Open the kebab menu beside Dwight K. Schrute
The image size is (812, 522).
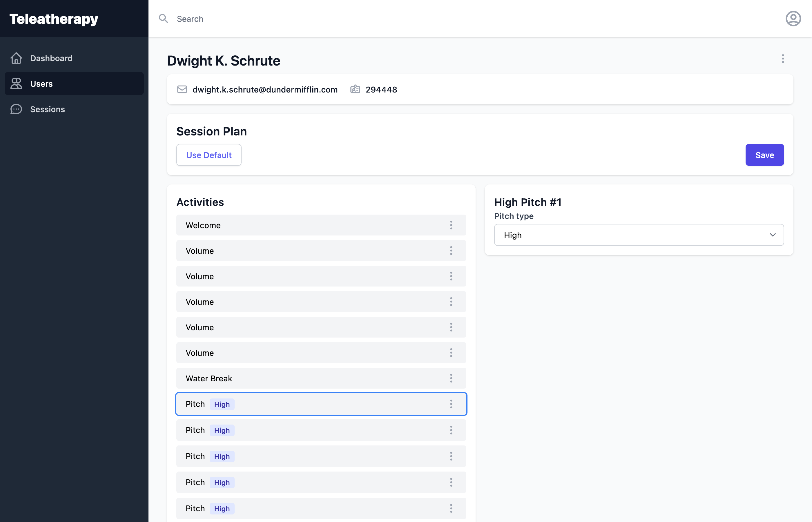783,59
